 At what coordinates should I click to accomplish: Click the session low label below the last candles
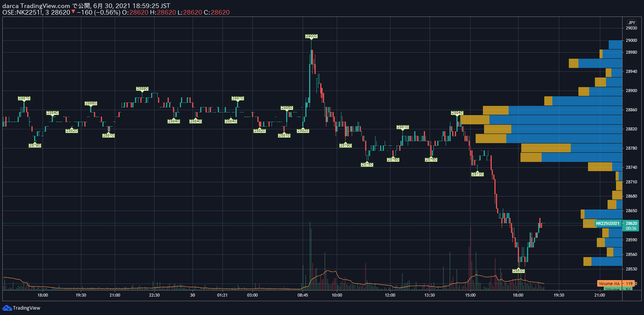tap(518, 271)
